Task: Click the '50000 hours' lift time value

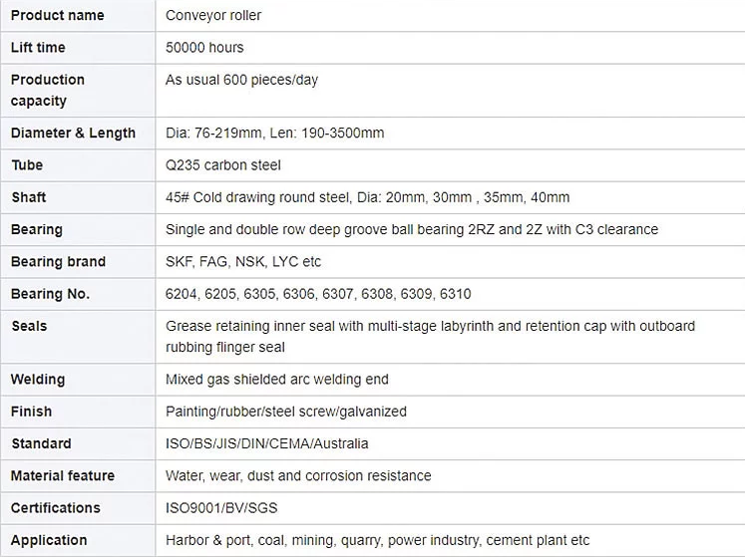Action: 204,48
